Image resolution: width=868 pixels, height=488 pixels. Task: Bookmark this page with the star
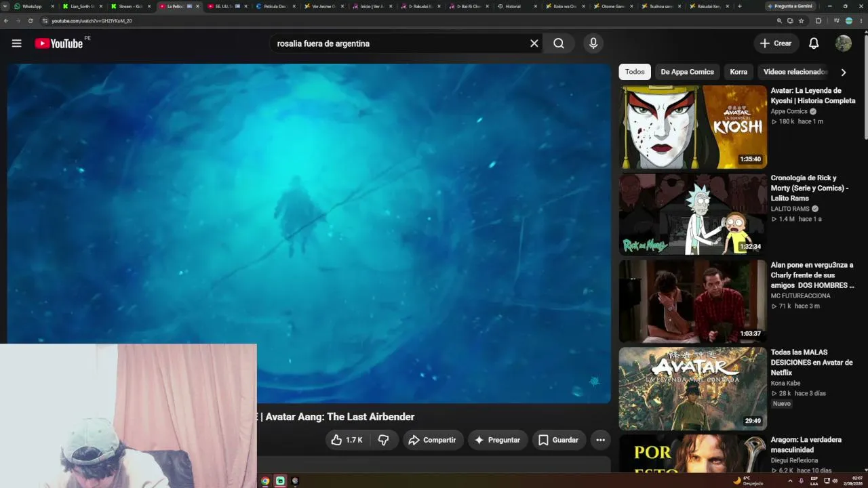tap(801, 21)
